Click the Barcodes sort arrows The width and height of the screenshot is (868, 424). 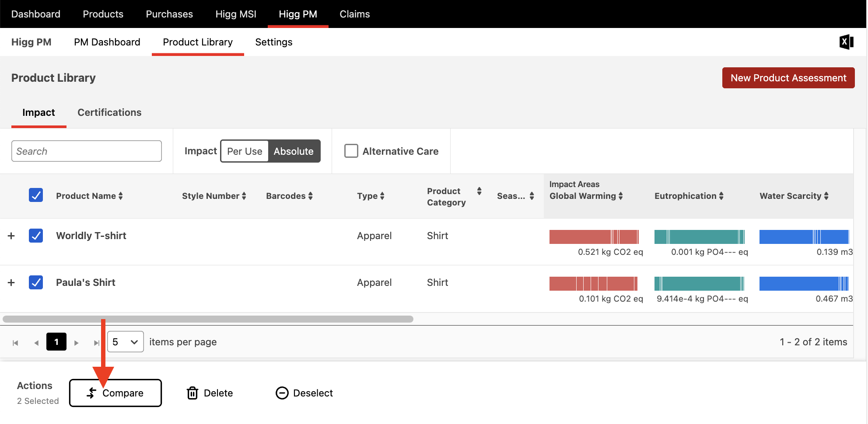[x=310, y=196]
